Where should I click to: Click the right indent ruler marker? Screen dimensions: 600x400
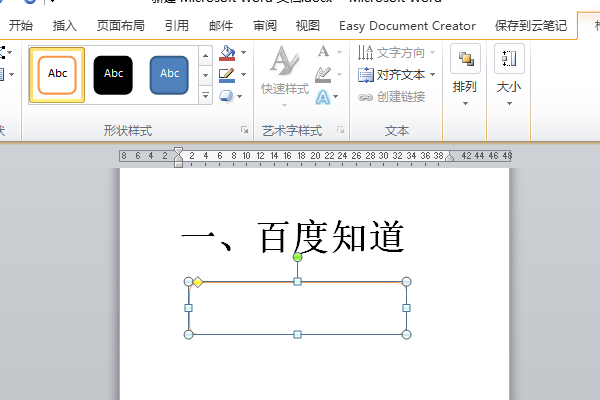pyautogui.click(x=450, y=156)
